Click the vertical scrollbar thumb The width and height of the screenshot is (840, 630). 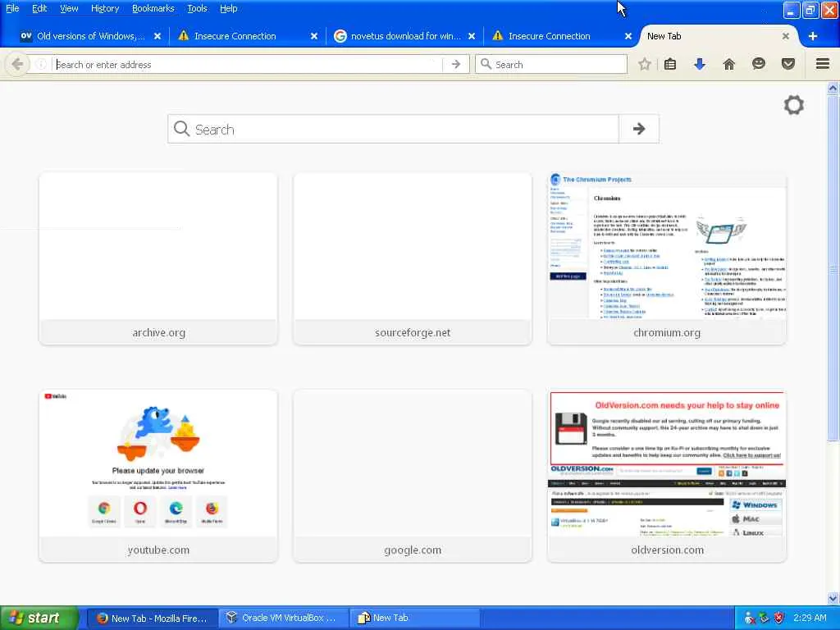pos(833,268)
